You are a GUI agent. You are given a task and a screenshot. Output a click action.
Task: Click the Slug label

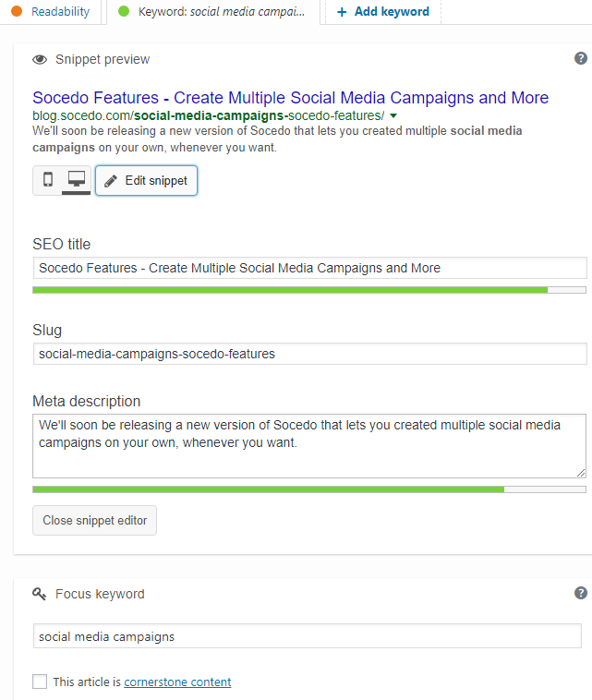(x=47, y=331)
